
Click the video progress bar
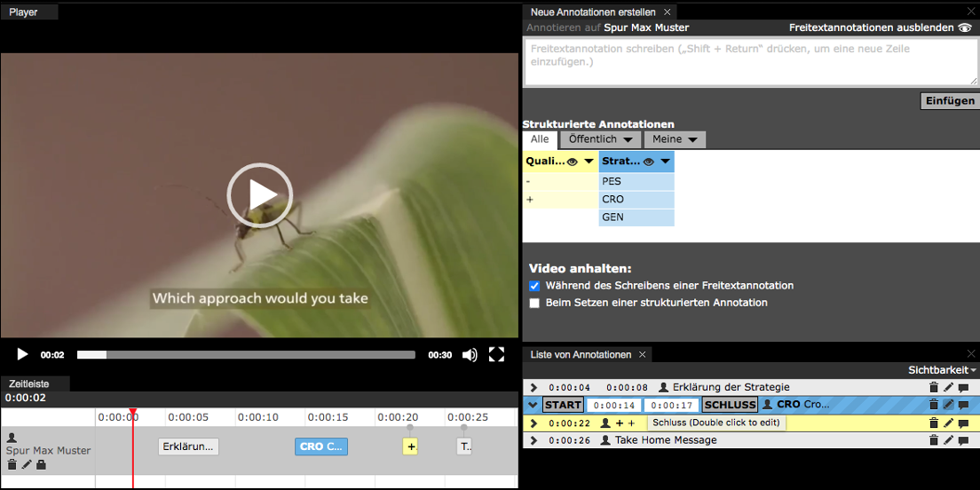pos(246,355)
